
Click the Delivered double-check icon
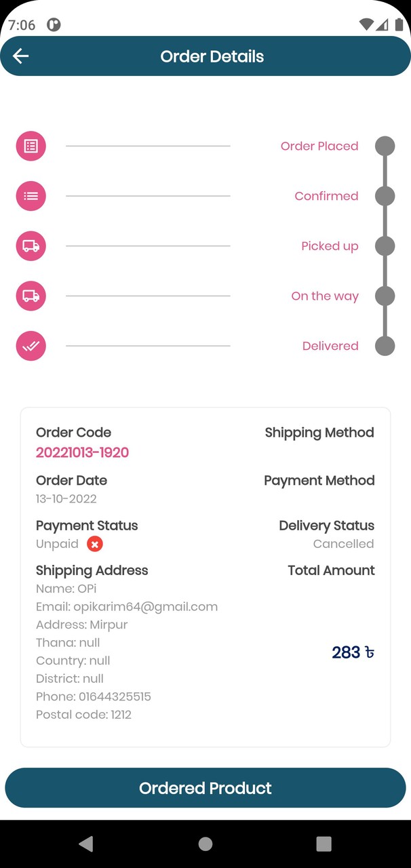click(31, 346)
